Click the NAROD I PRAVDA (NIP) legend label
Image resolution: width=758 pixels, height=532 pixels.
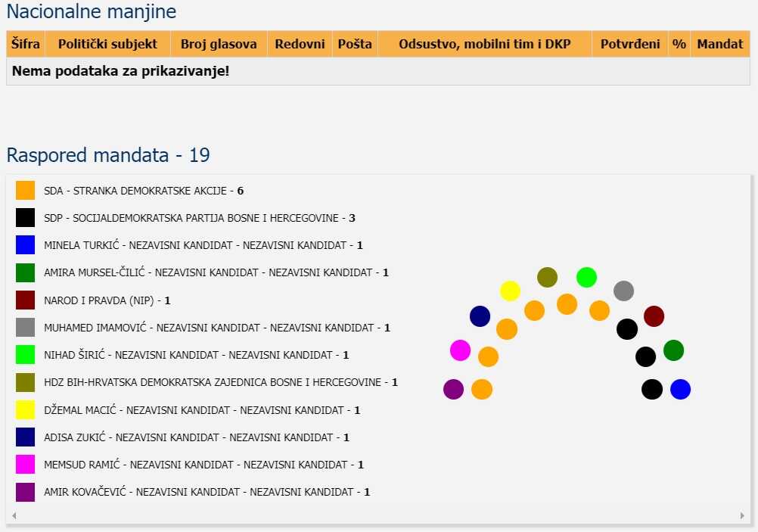click(x=107, y=300)
